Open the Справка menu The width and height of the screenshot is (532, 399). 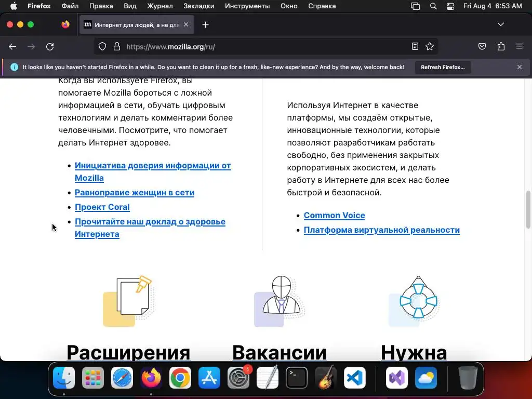(x=322, y=6)
